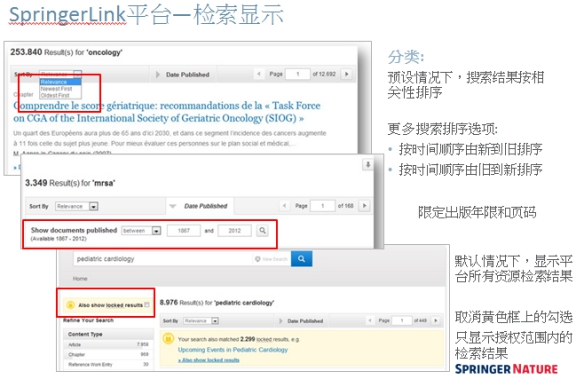Open the Comprendre le score gériatrique article link
Viewport: 576px width, 379px height.
167,112
